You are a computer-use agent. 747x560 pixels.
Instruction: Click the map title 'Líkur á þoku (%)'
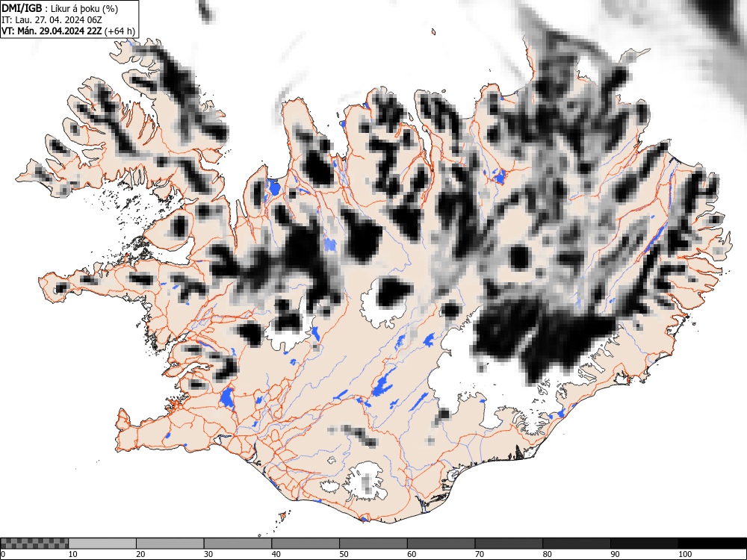[x=84, y=8]
